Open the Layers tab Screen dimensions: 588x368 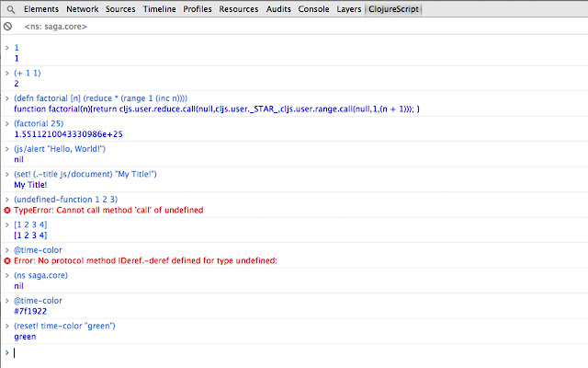349,9
